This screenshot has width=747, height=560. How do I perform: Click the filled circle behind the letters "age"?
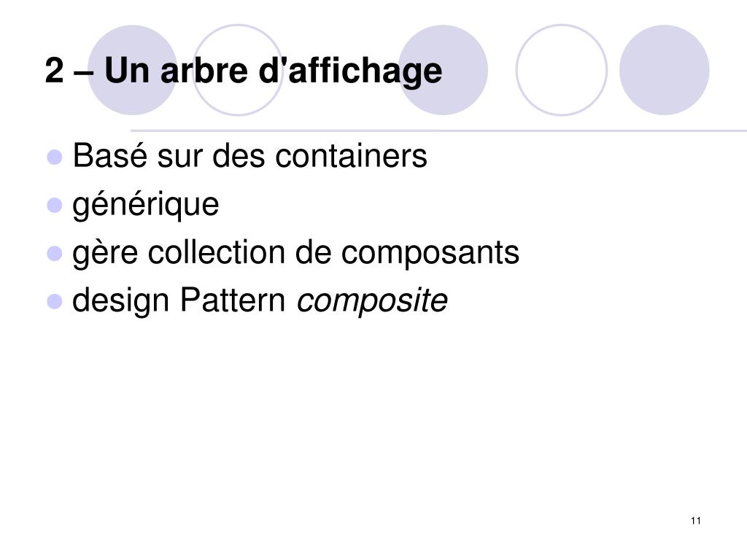click(x=443, y=70)
